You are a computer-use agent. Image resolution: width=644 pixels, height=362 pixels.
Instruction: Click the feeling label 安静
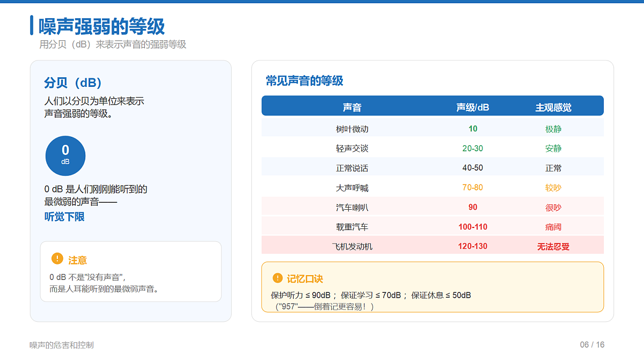tap(553, 149)
